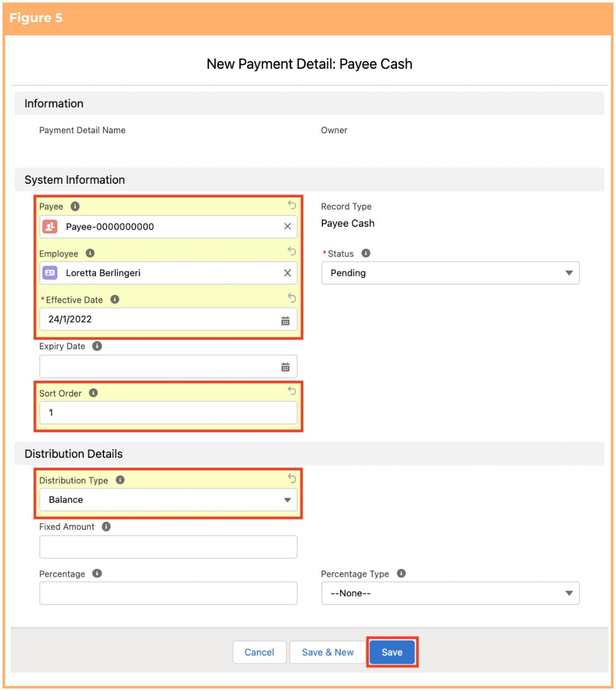Show Sort Order info icon
This screenshot has width=616, height=691.
click(93, 393)
